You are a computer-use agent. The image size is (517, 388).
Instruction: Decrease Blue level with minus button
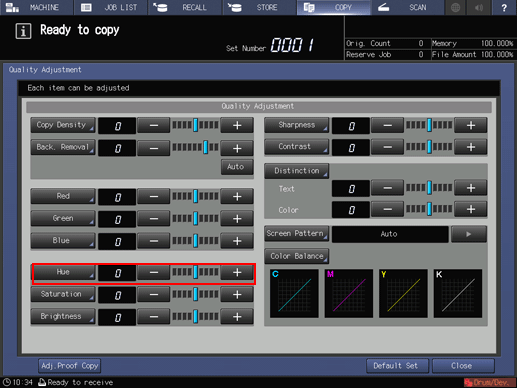coord(154,241)
